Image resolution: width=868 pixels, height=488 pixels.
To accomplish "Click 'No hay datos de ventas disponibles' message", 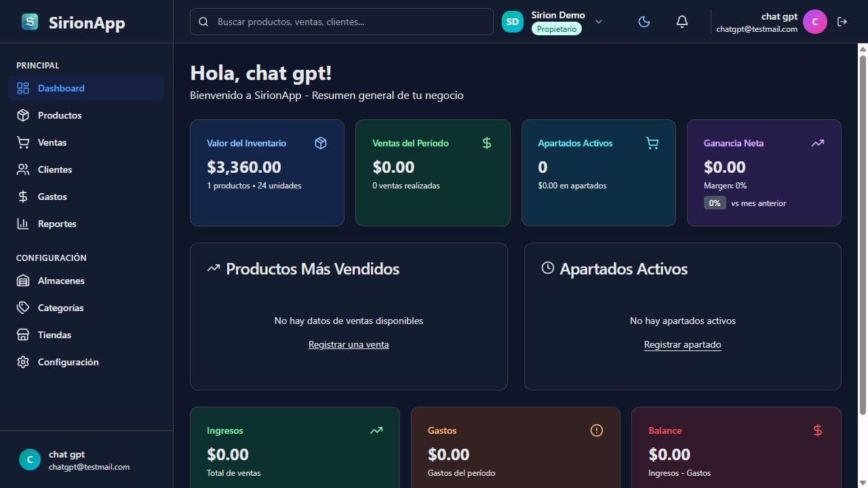I will tap(349, 321).
